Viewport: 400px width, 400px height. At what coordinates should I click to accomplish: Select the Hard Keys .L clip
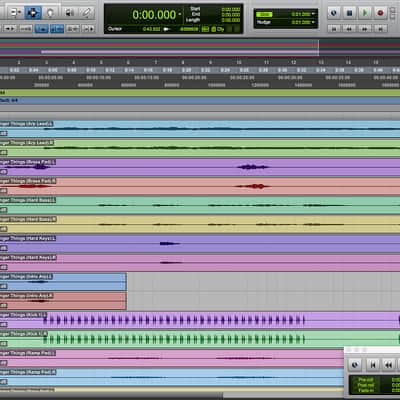click(200, 244)
